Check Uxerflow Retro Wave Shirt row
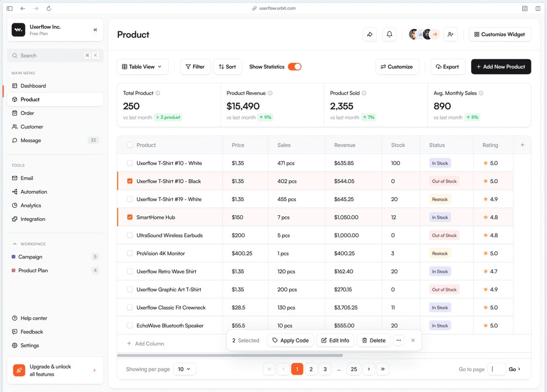 tap(130, 272)
